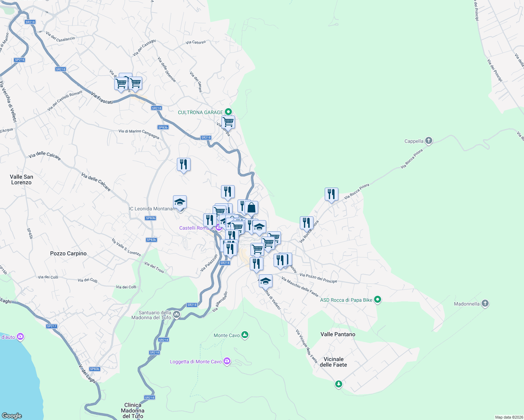Click the Madonnella church cross marker
524x420 pixels.
click(485, 303)
